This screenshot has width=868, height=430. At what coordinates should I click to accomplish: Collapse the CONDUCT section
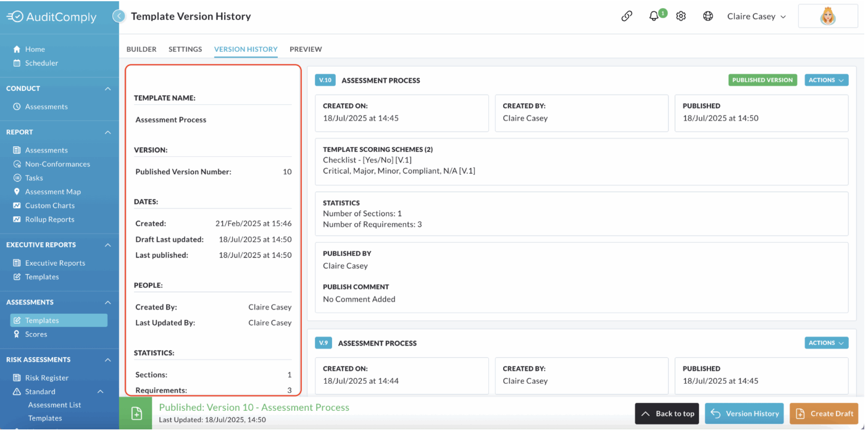[108, 89]
